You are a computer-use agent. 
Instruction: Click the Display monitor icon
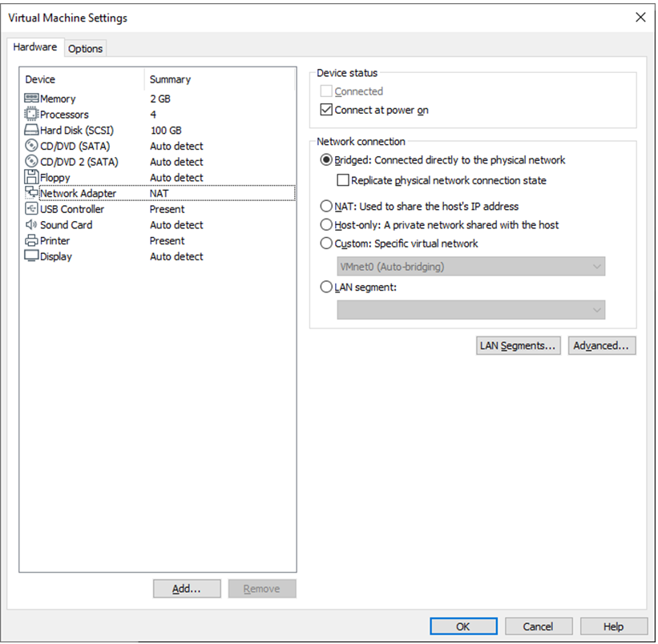tap(31, 256)
